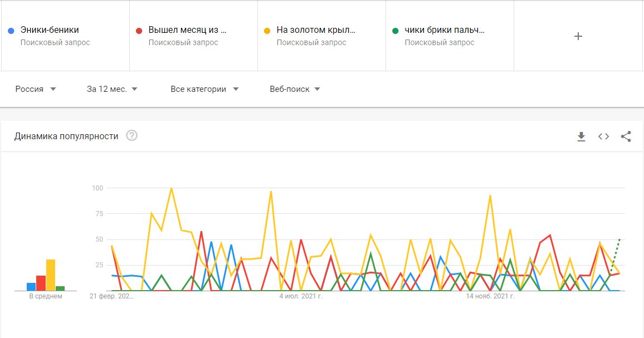
Task: Download the popularity chart data as CSV
Action: [x=581, y=136]
